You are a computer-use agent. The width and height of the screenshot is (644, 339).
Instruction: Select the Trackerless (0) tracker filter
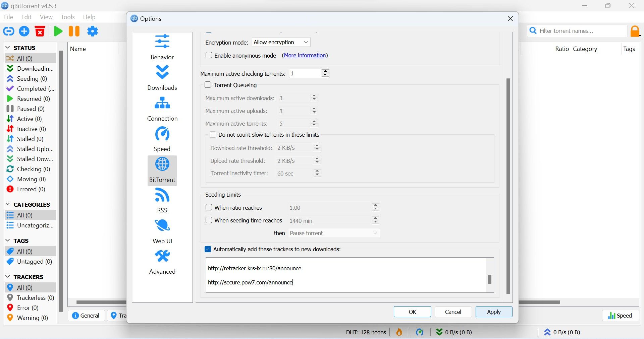31,297
